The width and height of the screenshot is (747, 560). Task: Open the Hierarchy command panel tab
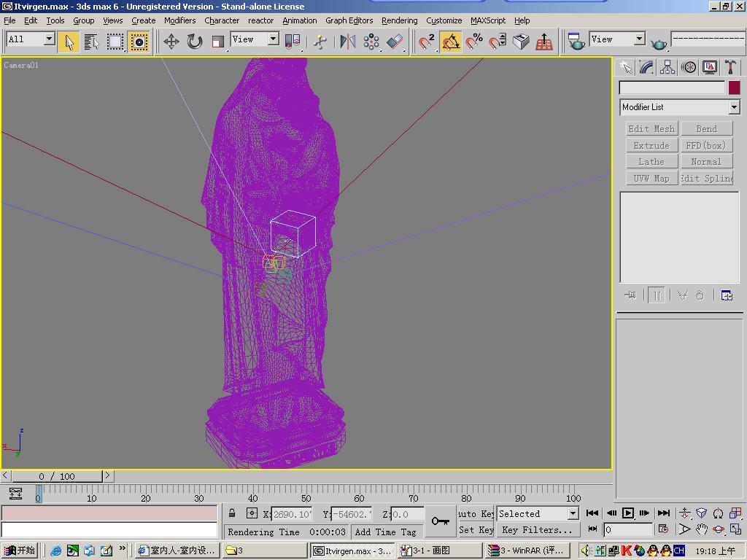pyautogui.click(x=667, y=67)
